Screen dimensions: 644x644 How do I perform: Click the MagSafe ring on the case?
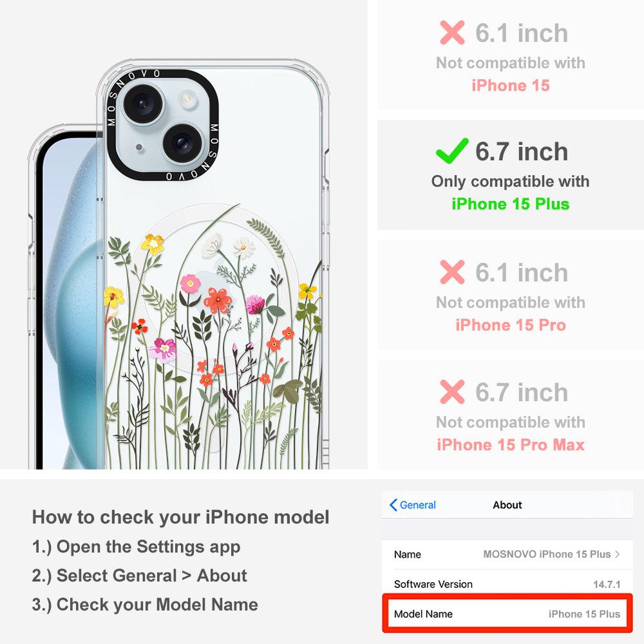213,287
